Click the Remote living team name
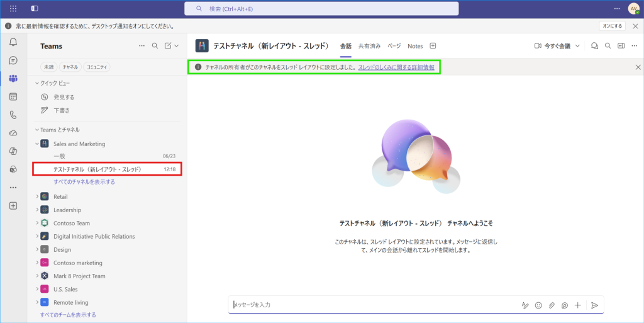 tap(70, 302)
